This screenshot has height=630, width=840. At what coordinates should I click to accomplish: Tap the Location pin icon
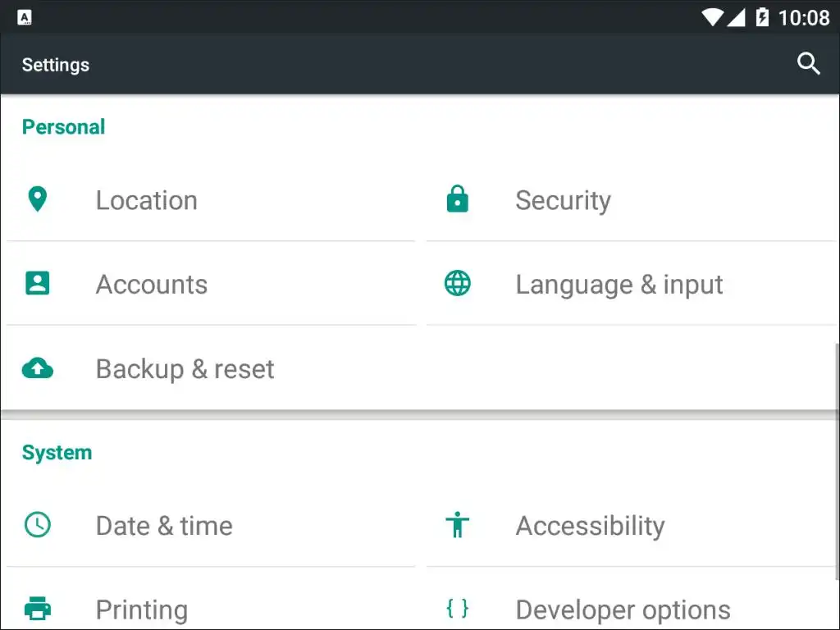(x=38, y=199)
